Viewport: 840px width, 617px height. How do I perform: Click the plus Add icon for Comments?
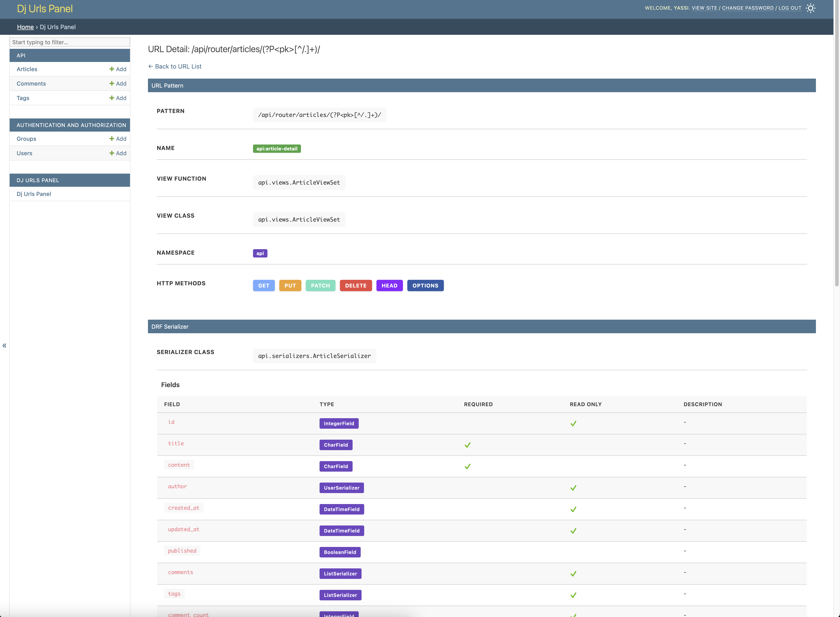(x=112, y=84)
